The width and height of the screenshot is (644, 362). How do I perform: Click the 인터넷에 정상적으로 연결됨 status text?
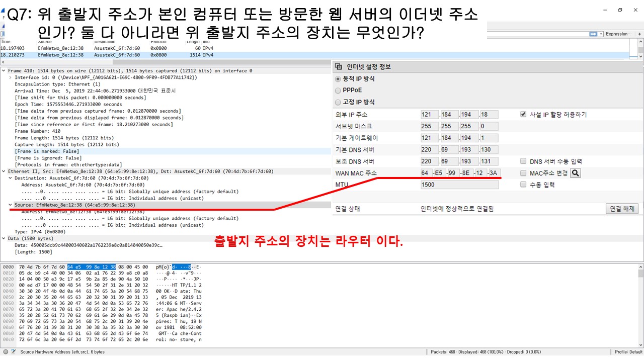[x=456, y=209]
